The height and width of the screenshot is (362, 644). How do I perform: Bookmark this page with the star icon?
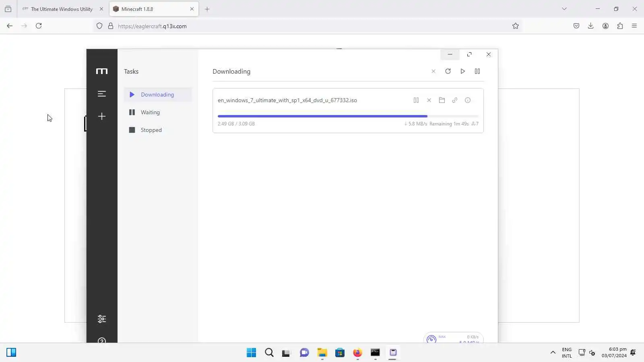(516, 26)
